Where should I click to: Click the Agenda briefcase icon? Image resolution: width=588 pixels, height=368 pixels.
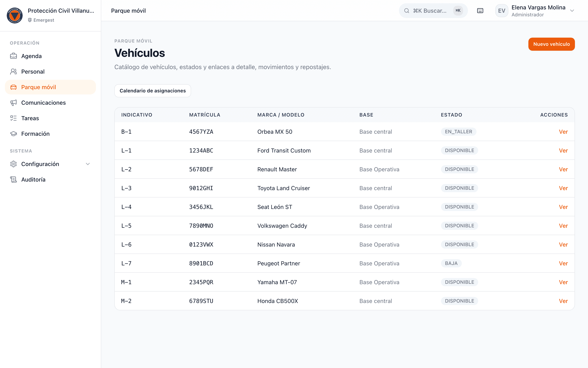tap(14, 56)
